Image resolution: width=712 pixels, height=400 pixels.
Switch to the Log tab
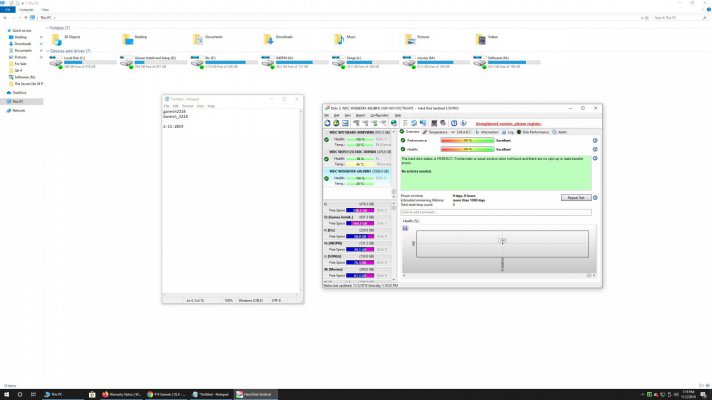coord(508,132)
